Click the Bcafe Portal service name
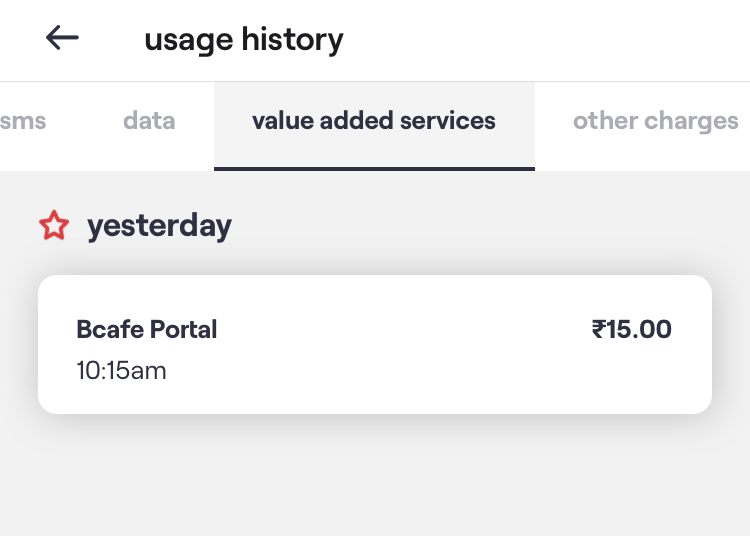 point(147,329)
